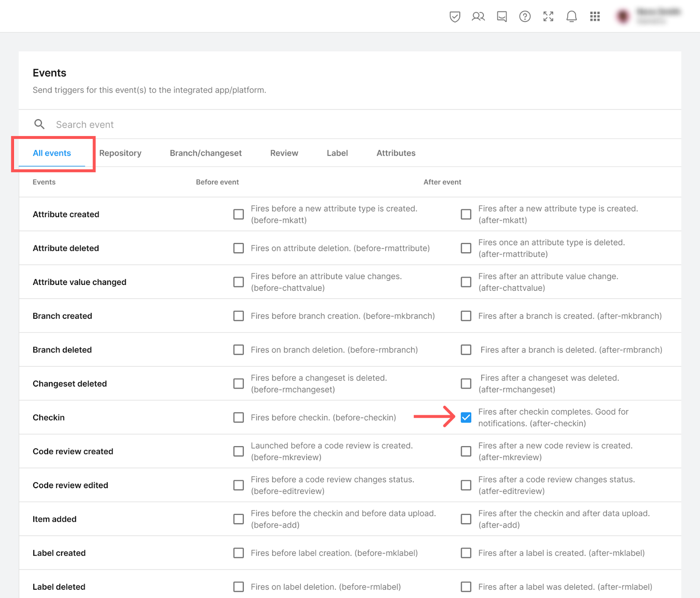Switch to the Repository tab

tap(120, 153)
